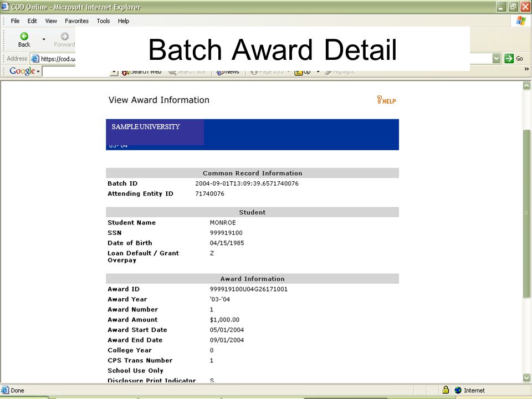Screen dimensions: 532x399
Task: Click the vertical scrollbar down arrow
Action: pyautogui.click(x=526, y=377)
